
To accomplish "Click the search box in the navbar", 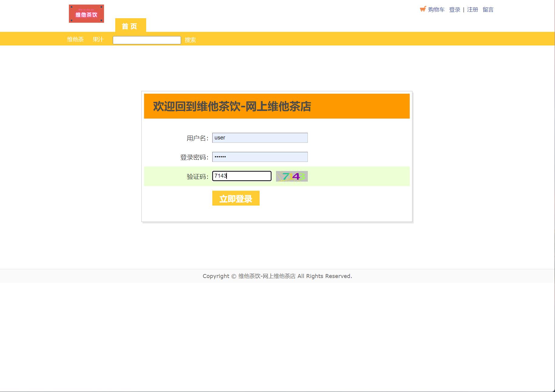I will (x=146, y=40).
